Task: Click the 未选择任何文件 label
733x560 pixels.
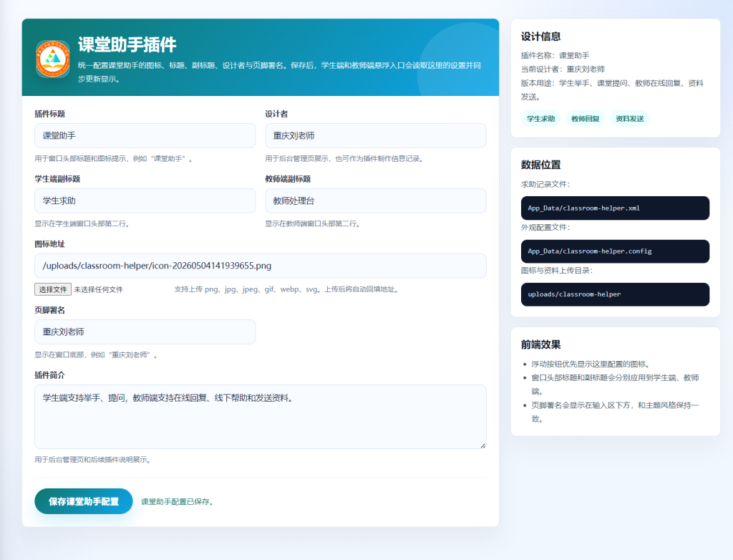Action: pyautogui.click(x=98, y=289)
